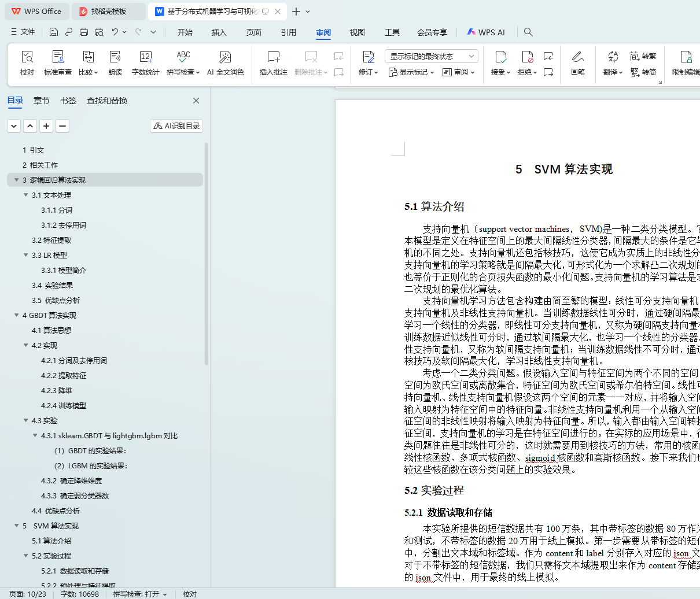The width and height of the screenshot is (700, 599).
Task: Open 会员专享 tab
Action: point(432,32)
